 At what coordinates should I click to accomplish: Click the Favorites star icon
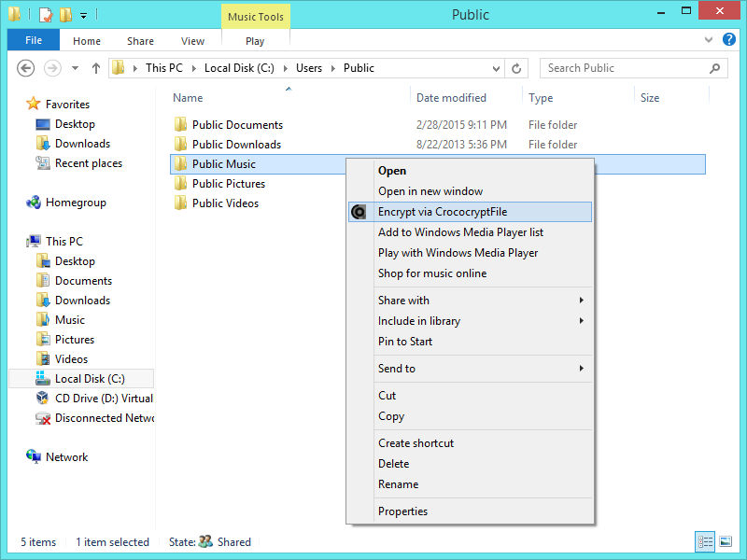click(x=34, y=104)
